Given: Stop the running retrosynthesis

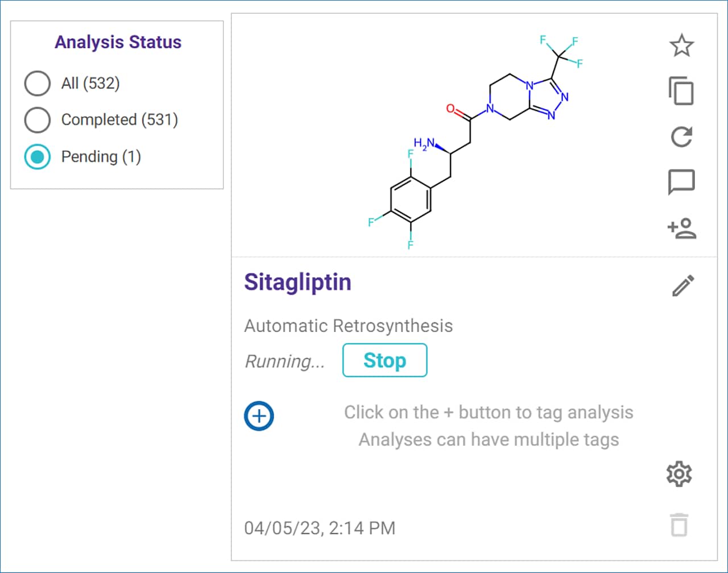Looking at the screenshot, I should tap(384, 360).
